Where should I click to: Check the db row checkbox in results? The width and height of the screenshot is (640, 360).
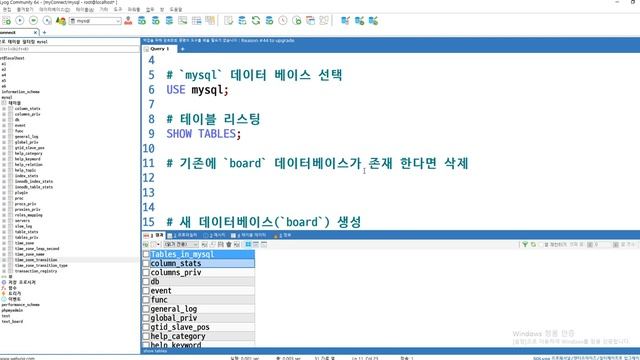click(146, 281)
